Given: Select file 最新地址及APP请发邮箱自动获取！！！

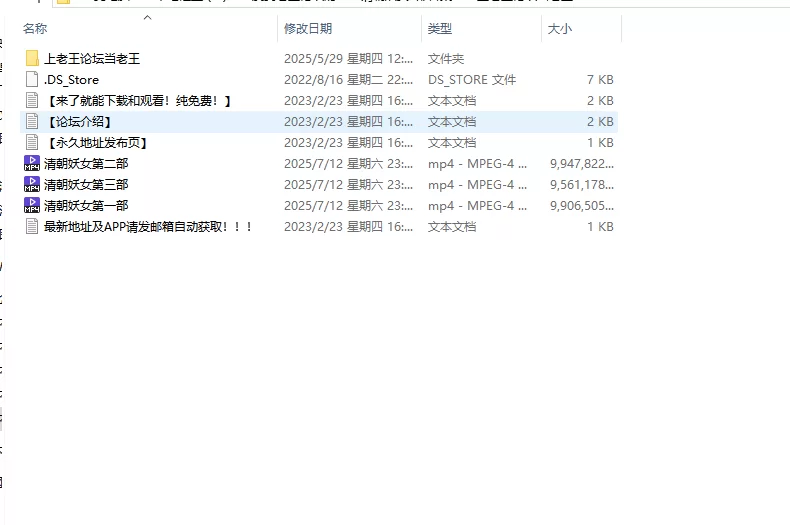Looking at the screenshot, I should pyautogui.click(x=148, y=227).
